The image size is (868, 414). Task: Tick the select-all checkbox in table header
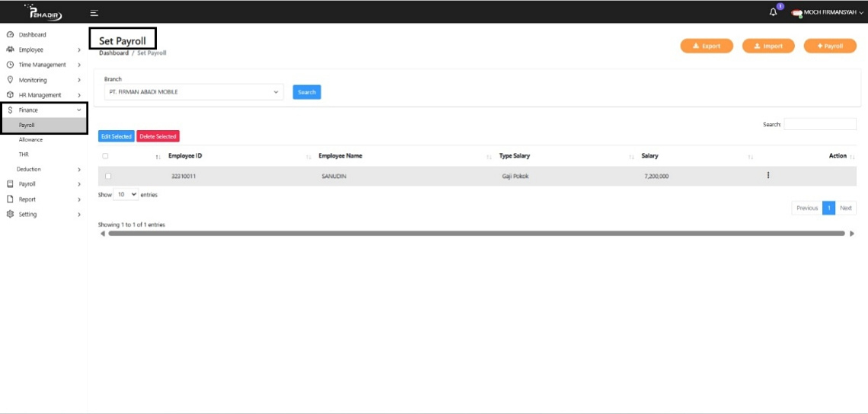[x=105, y=156]
